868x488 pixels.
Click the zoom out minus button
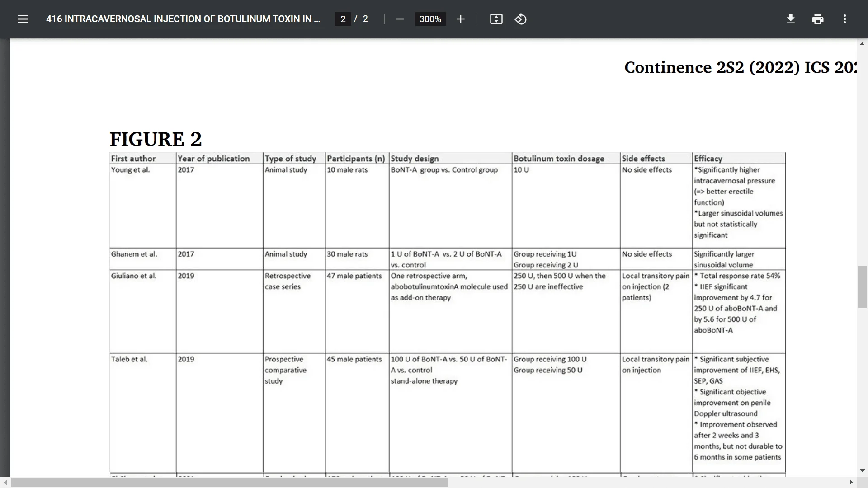(x=400, y=19)
